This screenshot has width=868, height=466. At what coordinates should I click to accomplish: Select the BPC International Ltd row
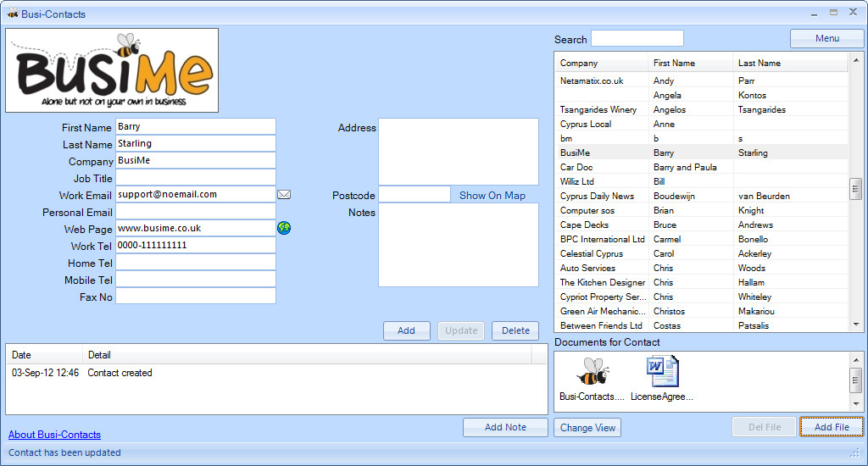click(x=701, y=239)
